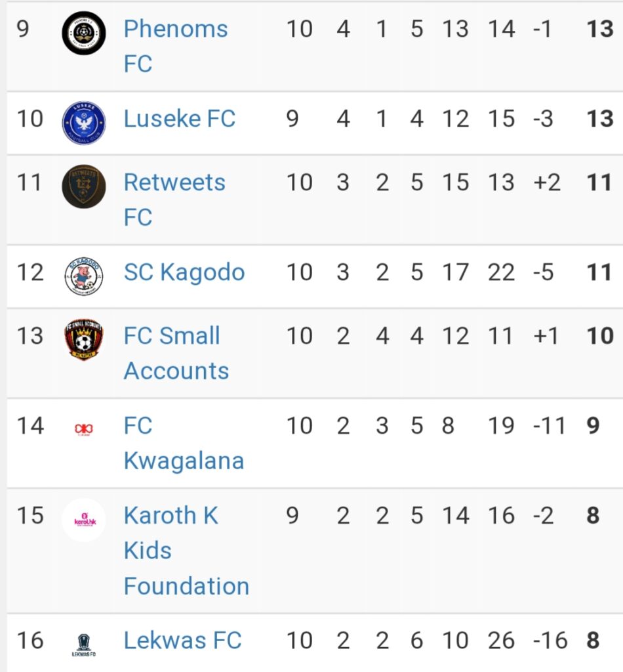Open the Phenoms FC team link
This screenshot has width=623, height=672.
[x=176, y=47]
